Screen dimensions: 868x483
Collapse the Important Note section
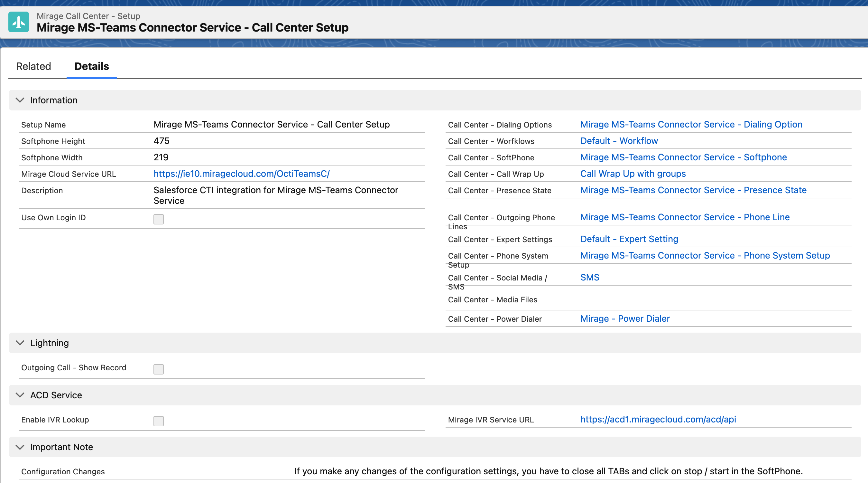(x=20, y=447)
